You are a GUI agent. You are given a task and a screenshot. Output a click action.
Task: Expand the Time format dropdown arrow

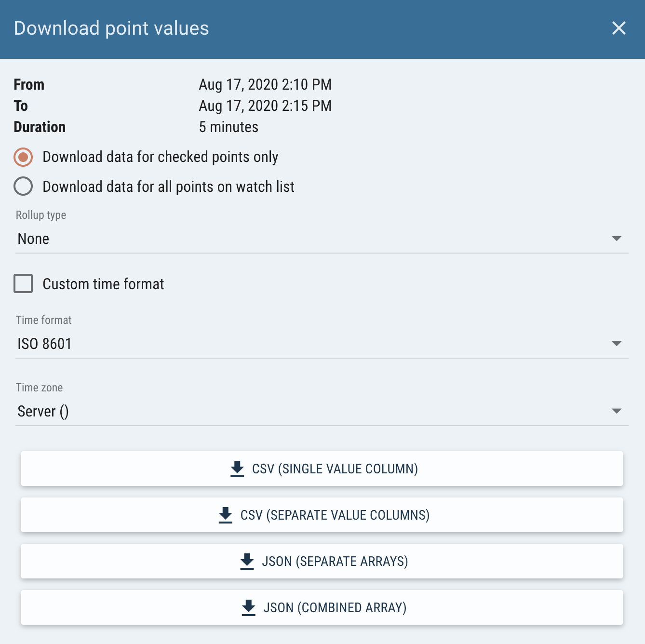pos(616,344)
